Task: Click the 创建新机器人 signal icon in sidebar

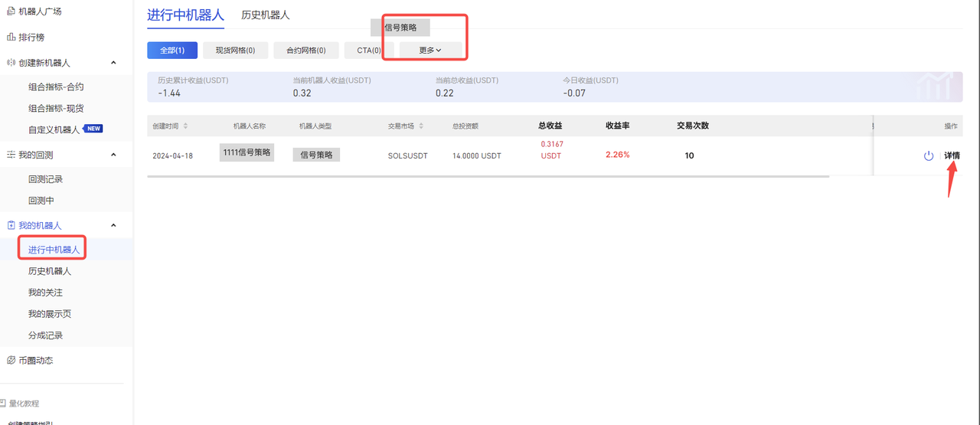Action: tap(11, 63)
